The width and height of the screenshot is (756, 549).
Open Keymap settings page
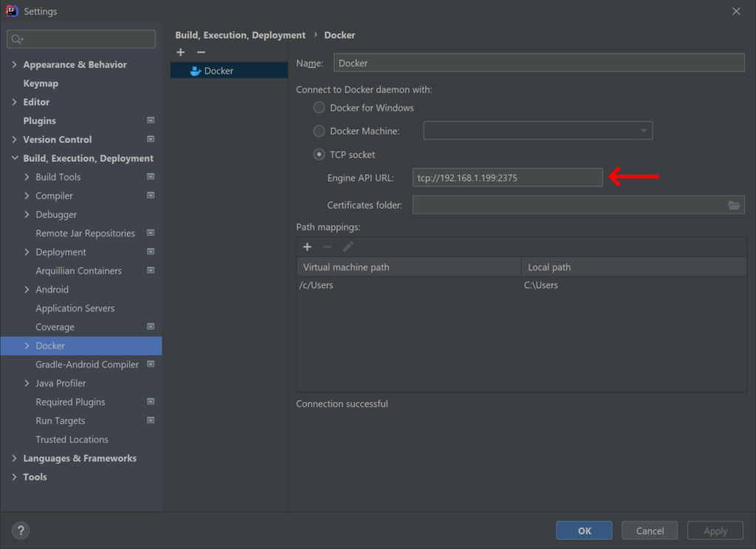point(41,83)
